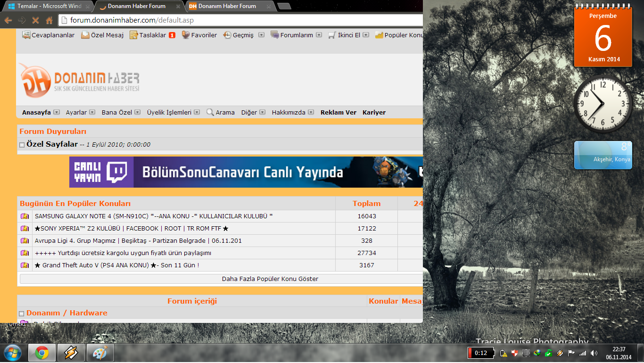Open Winamp from the taskbar

71,353
